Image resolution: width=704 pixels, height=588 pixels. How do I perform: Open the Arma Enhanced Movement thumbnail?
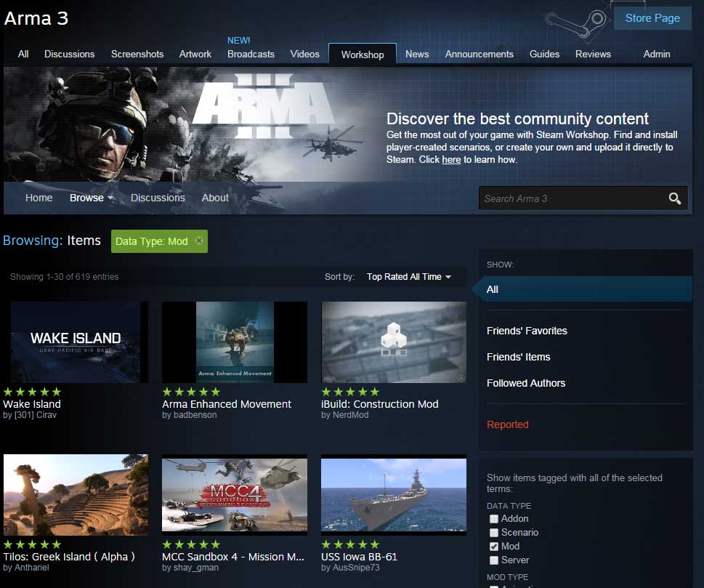click(235, 342)
